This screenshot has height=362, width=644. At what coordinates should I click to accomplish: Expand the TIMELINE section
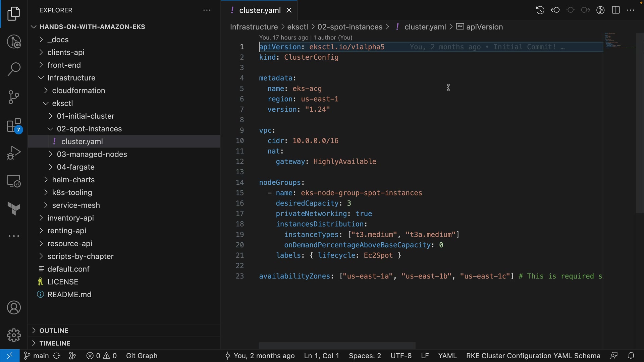pos(55,343)
